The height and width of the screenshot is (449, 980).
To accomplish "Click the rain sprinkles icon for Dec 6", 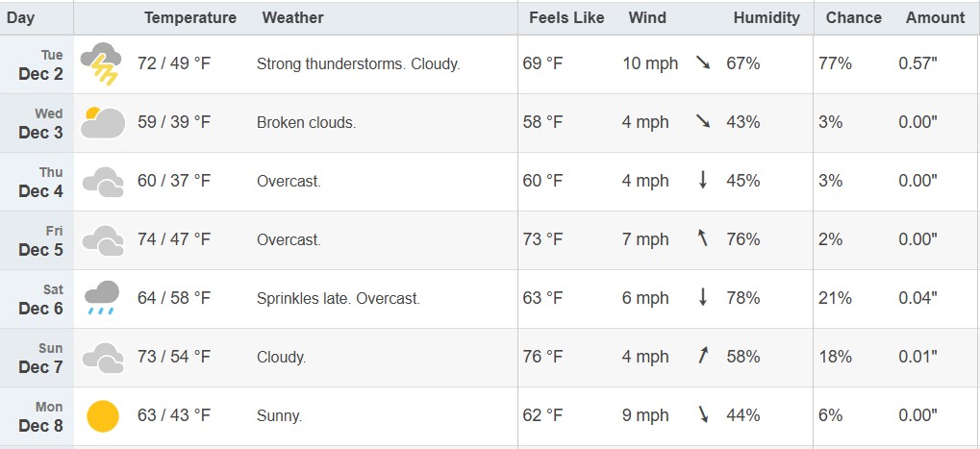I will coord(102,298).
